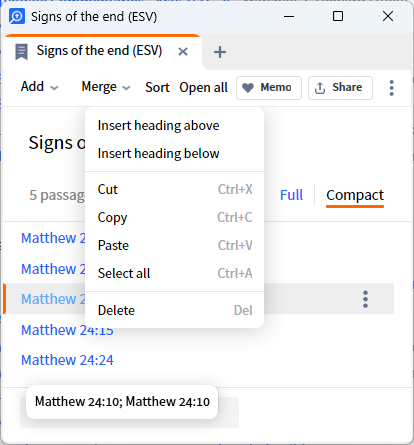
Task: Click the heart Memo button
Action: tap(269, 88)
